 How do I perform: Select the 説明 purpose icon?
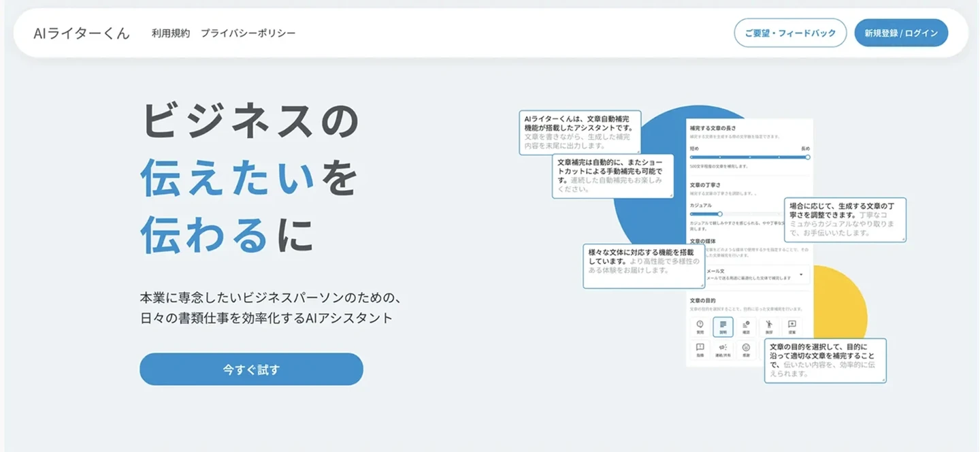point(723,327)
